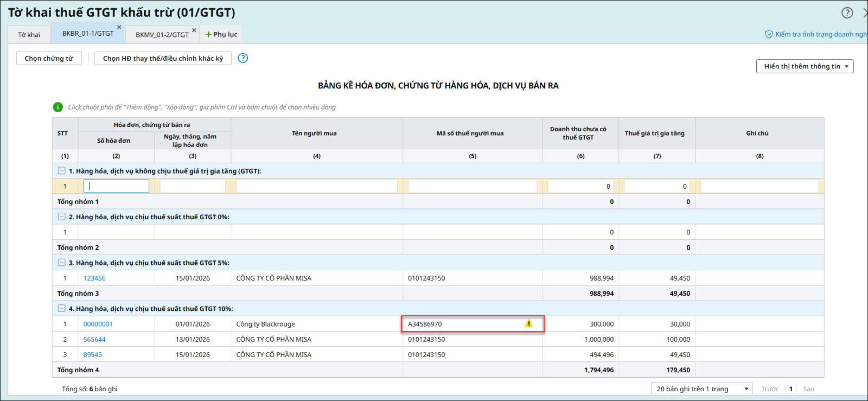Switch to the Tờ khai tab
Image resolution: width=868 pixels, height=401 pixels.
pyautogui.click(x=29, y=35)
